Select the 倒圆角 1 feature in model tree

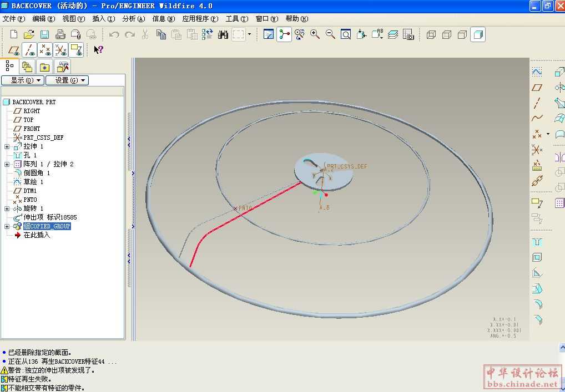[x=37, y=173]
